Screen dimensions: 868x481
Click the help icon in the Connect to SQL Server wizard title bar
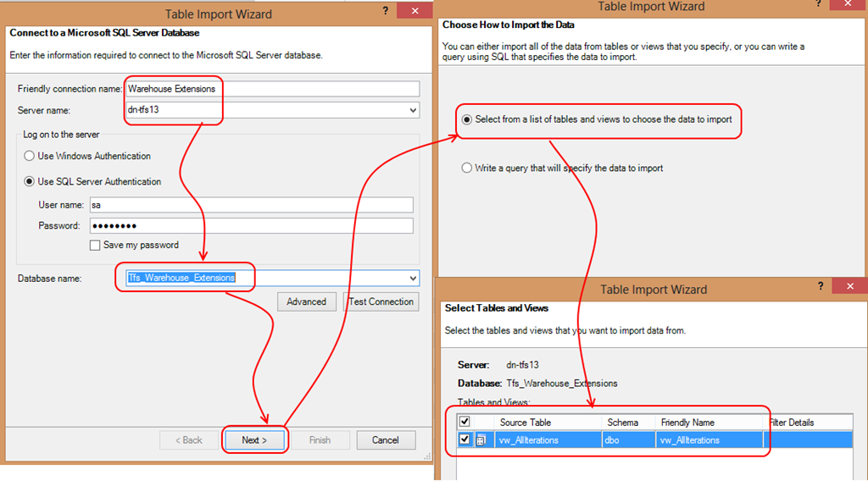point(386,11)
